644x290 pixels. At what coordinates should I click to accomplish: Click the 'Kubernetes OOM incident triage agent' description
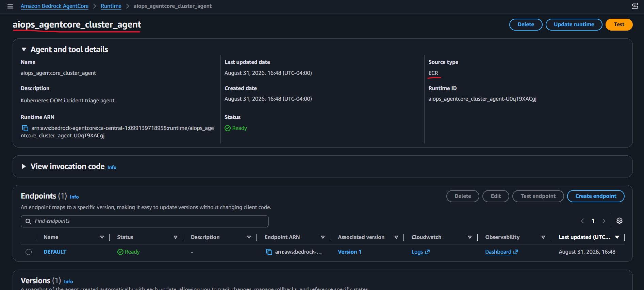pyautogui.click(x=67, y=101)
